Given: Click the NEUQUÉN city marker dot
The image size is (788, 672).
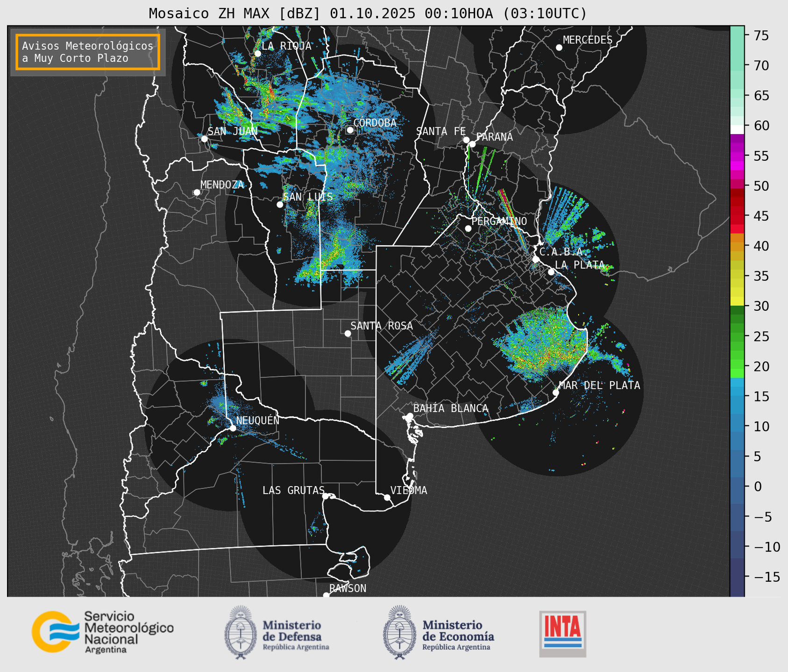Looking at the screenshot, I should tap(233, 428).
